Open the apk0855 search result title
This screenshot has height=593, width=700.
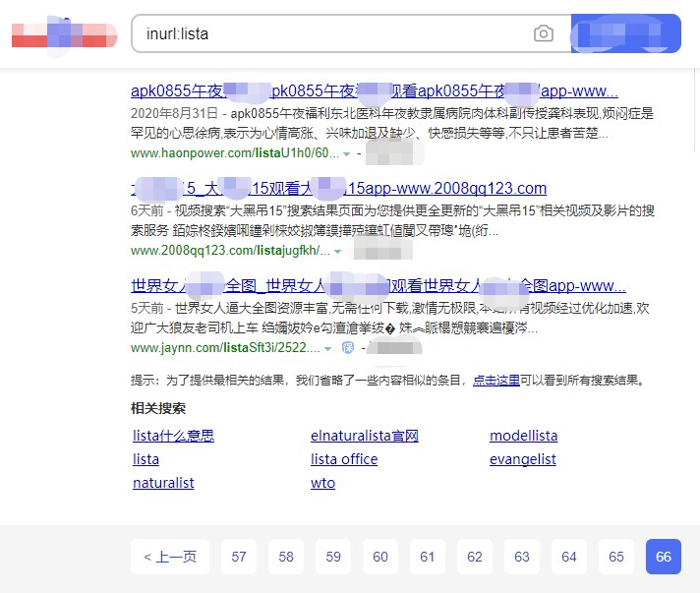point(374,90)
